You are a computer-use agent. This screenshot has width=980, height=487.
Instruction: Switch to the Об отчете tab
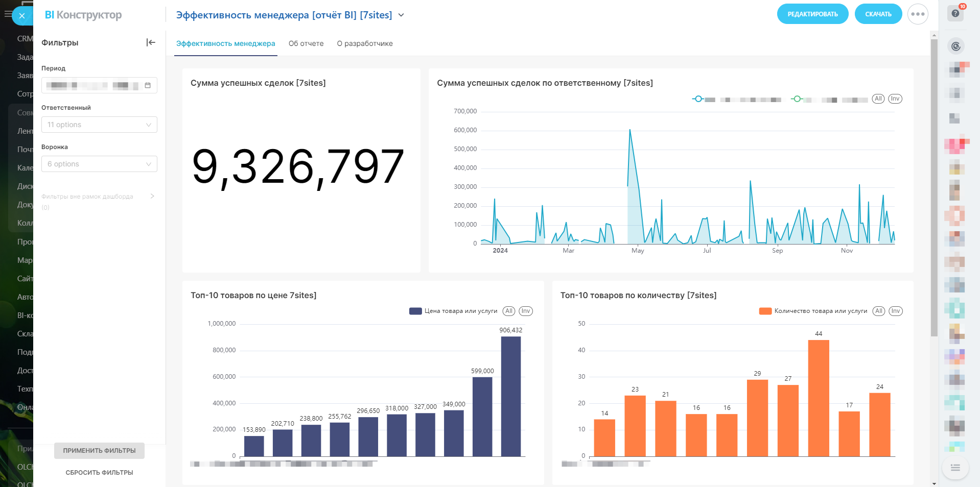(x=306, y=43)
